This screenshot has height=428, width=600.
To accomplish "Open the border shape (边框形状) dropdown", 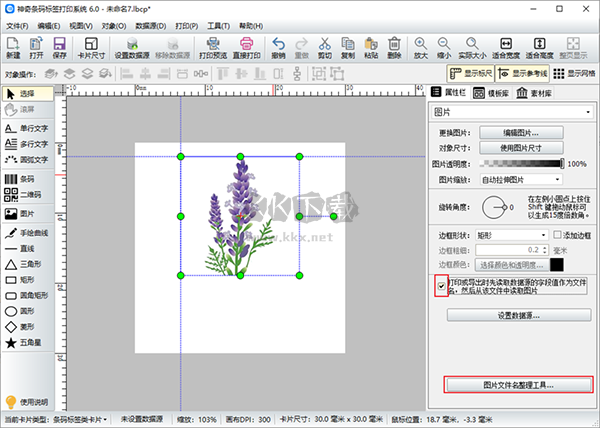I will click(x=513, y=234).
